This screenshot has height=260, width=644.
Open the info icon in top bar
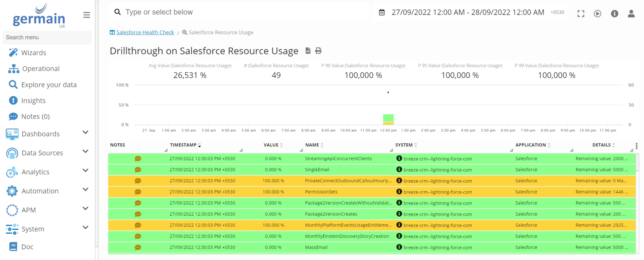614,13
